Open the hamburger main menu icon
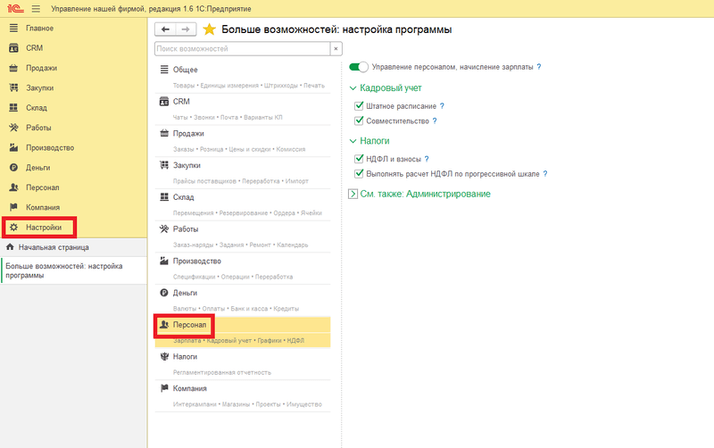 [36, 9]
